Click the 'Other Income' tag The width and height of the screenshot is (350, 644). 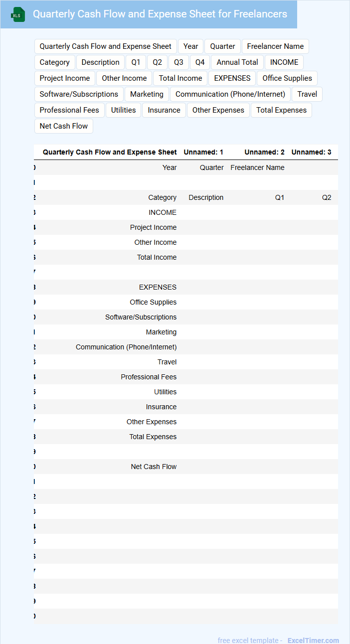(x=125, y=78)
